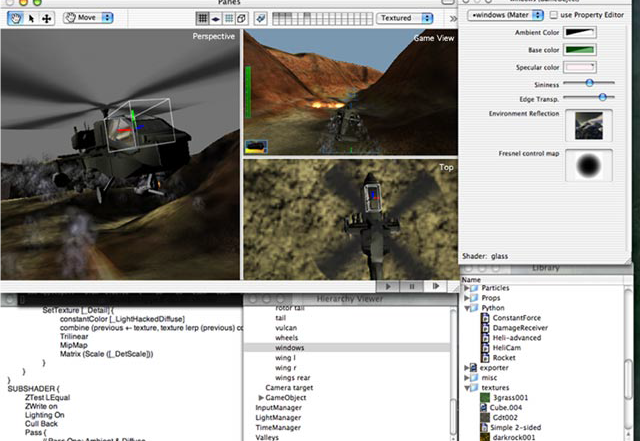Enable the use Property Editor checkbox
640x441 pixels.
(553, 15)
